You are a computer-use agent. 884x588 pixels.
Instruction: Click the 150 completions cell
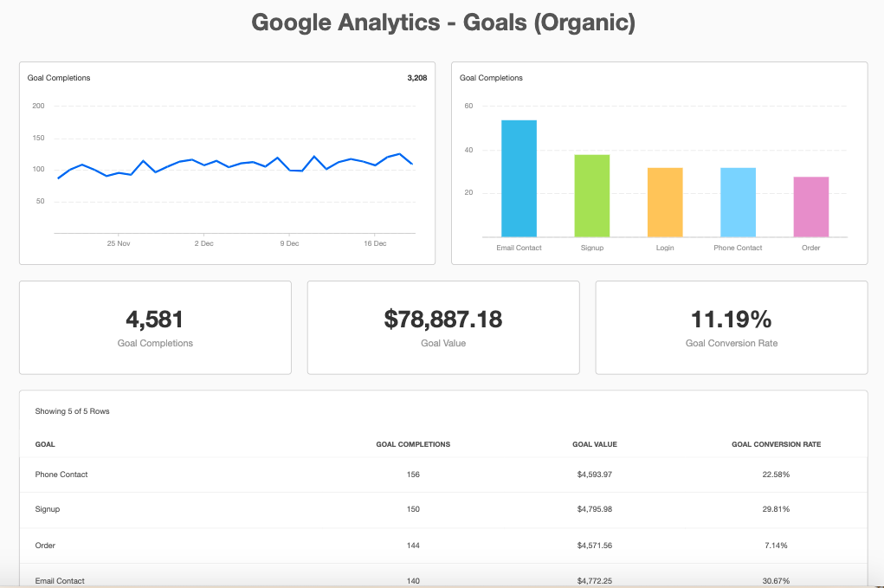pos(413,509)
